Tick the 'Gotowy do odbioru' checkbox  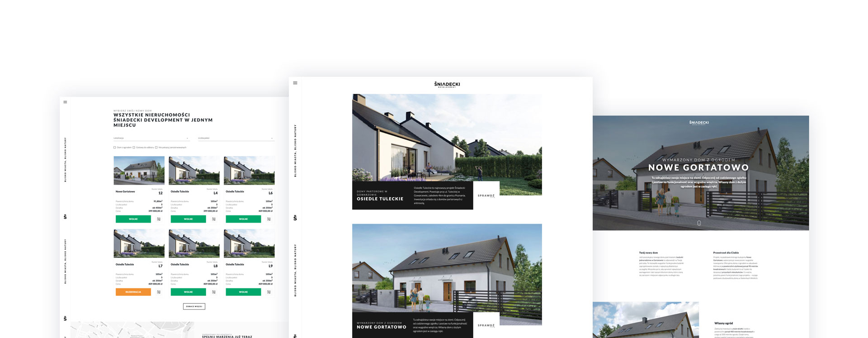click(134, 148)
